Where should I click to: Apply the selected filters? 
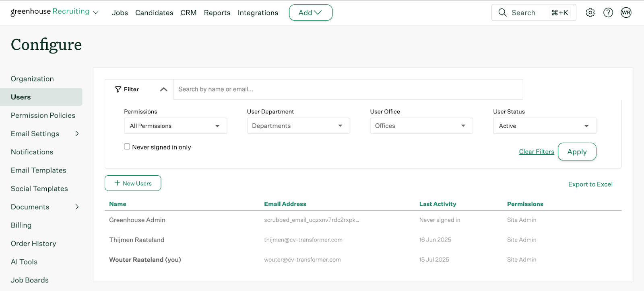tap(577, 152)
